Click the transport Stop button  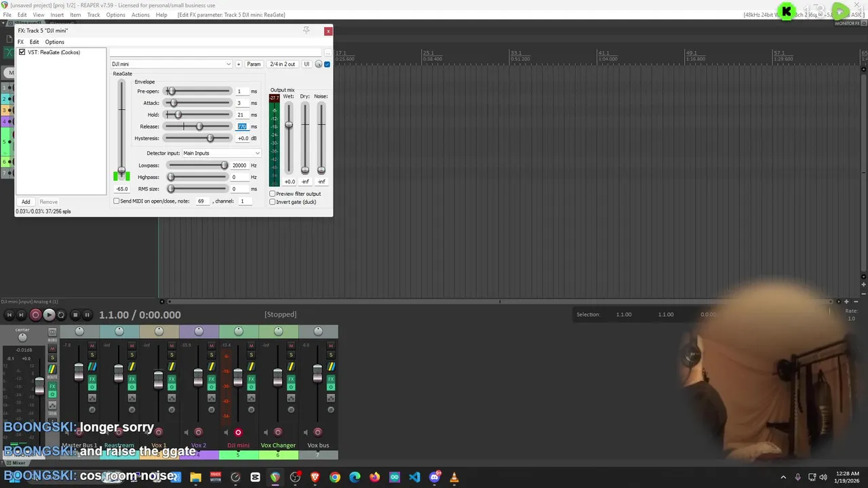click(x=75, y=314)
